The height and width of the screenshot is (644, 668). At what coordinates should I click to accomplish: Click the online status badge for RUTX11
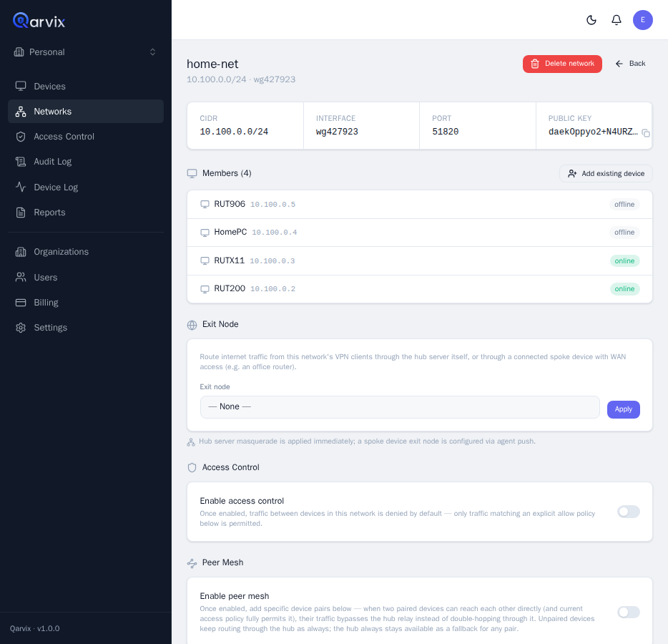point(624,261)
